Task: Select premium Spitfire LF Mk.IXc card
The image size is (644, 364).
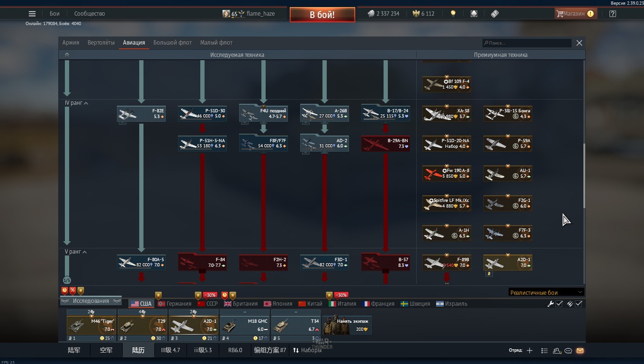Action: point(447,203)
